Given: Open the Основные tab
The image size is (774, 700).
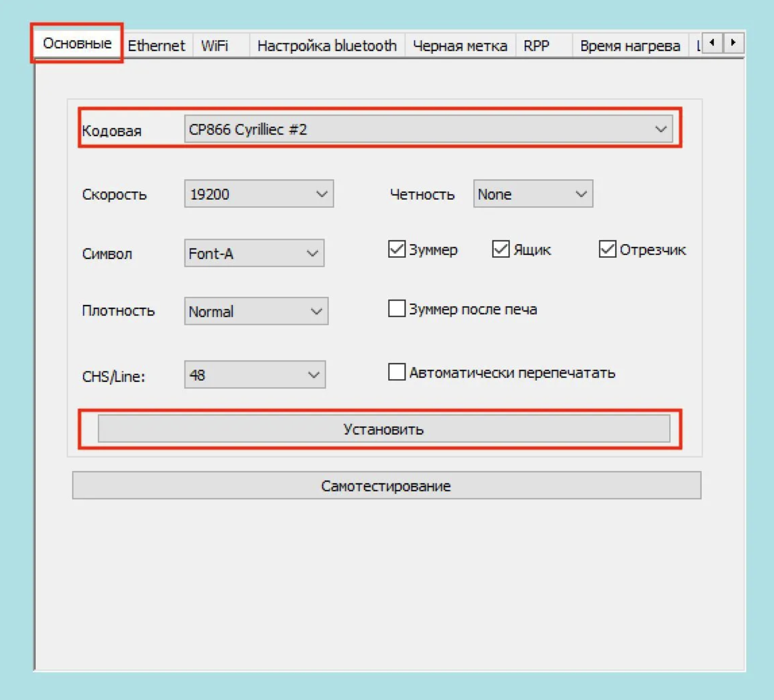Looking at the screenshot, I should pos(77,43).
